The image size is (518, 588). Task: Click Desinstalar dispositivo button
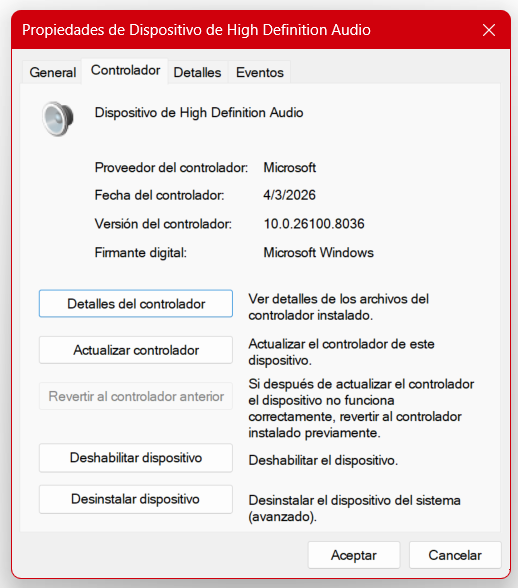click(136, 499)
